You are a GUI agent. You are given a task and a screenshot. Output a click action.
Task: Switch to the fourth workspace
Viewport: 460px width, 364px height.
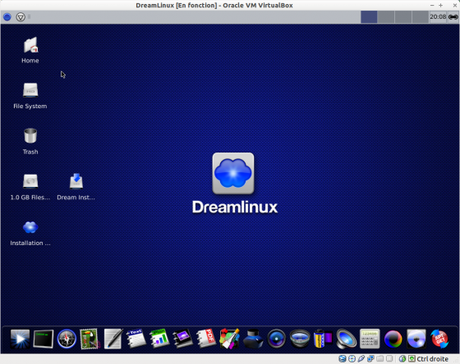point(420,17)
